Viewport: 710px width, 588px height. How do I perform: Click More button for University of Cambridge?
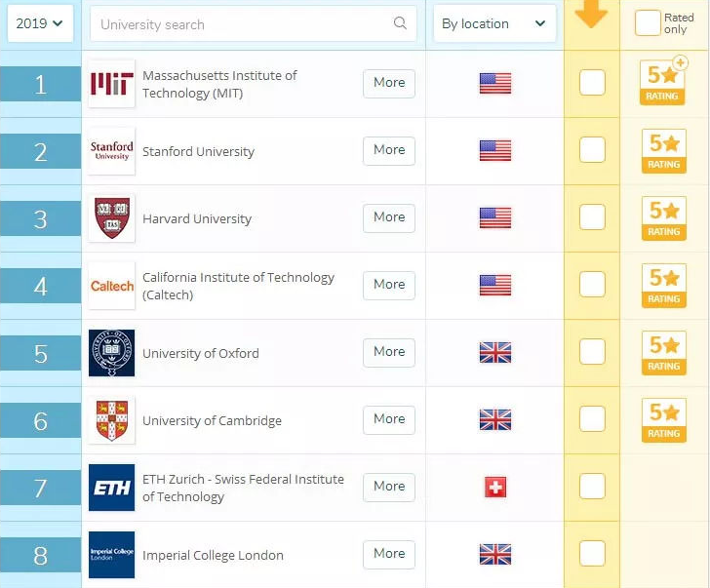coord(389,419)
